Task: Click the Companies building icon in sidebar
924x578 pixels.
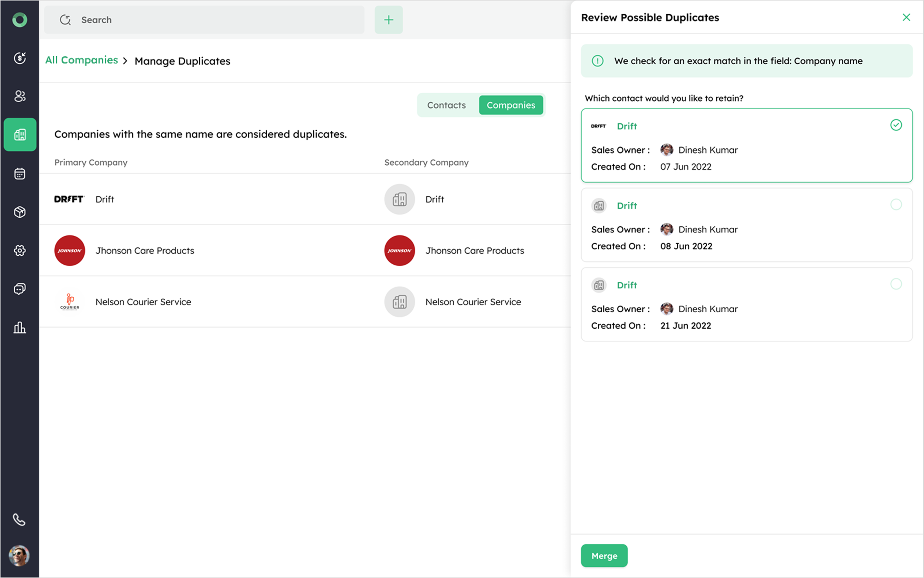Action: point(20,134)
